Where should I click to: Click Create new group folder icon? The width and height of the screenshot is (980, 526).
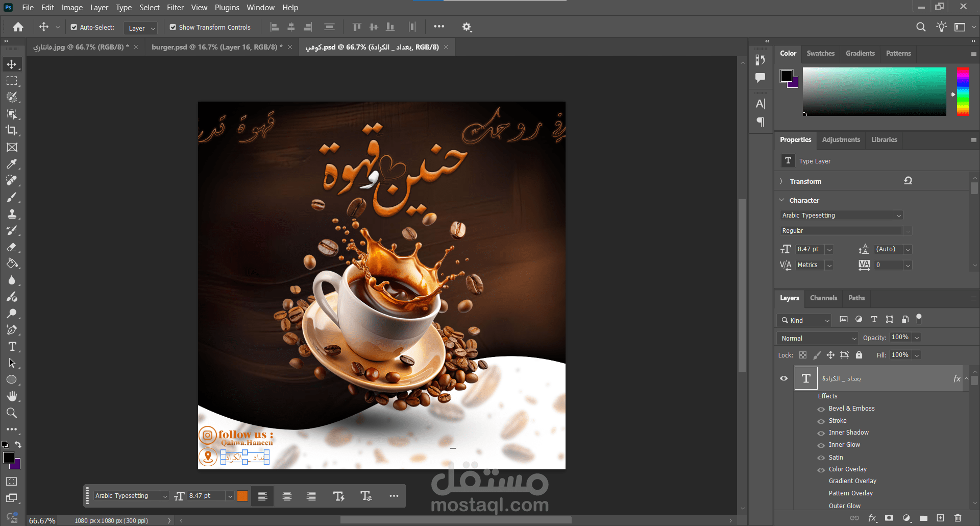(x=923, y=518)
